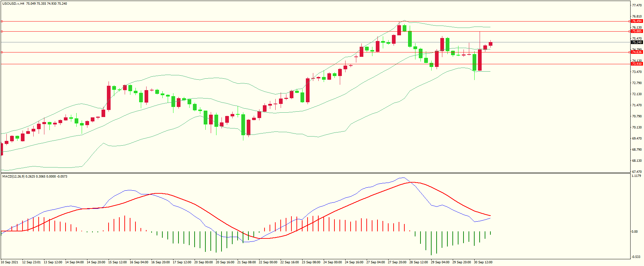Select the red 75.885 price tag

(x=637, y=31)
